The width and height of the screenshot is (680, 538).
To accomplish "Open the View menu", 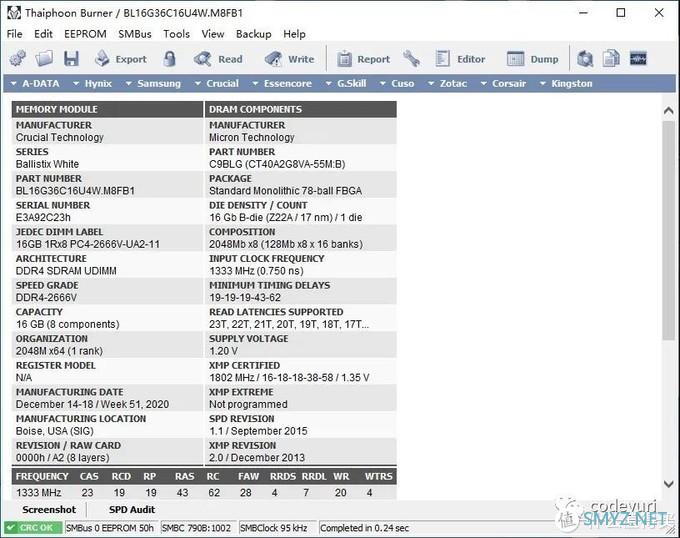I will pos(212,34).
